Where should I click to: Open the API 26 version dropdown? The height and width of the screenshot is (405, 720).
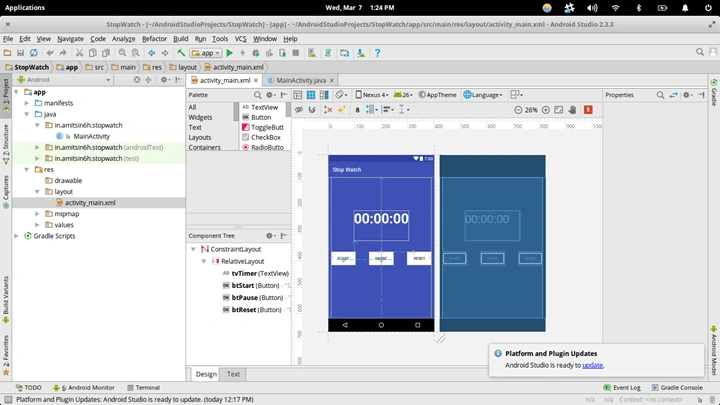click(403, 95)
